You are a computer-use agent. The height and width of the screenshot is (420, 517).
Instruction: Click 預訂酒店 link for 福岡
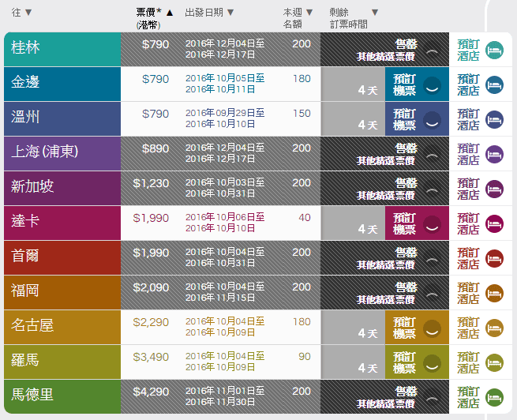click(468, 293)
